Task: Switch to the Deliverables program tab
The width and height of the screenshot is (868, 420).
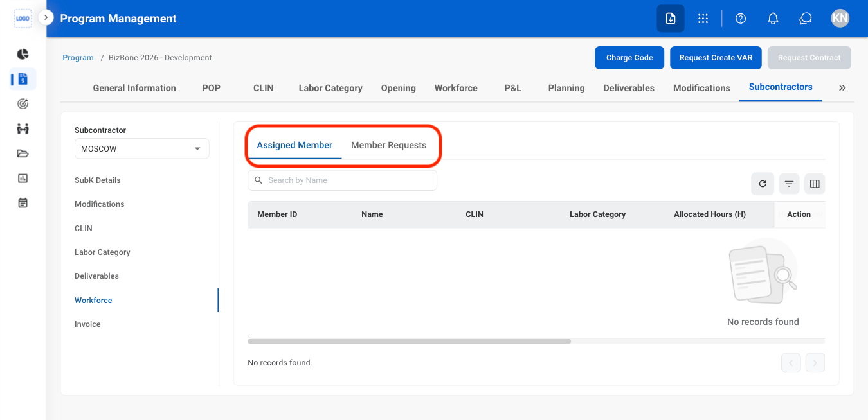Action: pos(629,88)
